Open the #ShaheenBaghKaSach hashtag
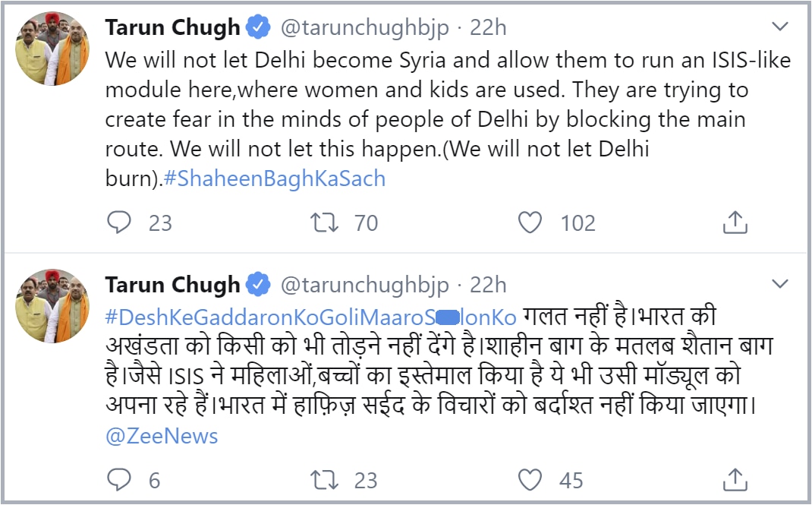 (x=275, y=178)
